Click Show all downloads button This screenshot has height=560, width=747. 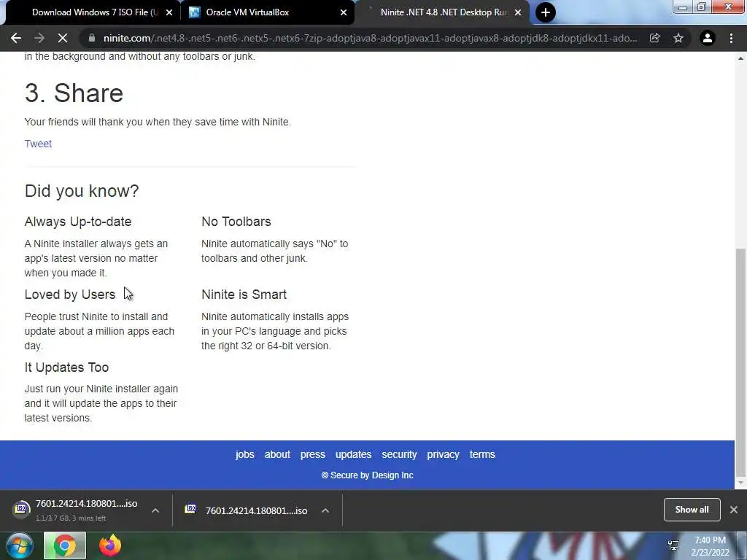click(692, 510)
